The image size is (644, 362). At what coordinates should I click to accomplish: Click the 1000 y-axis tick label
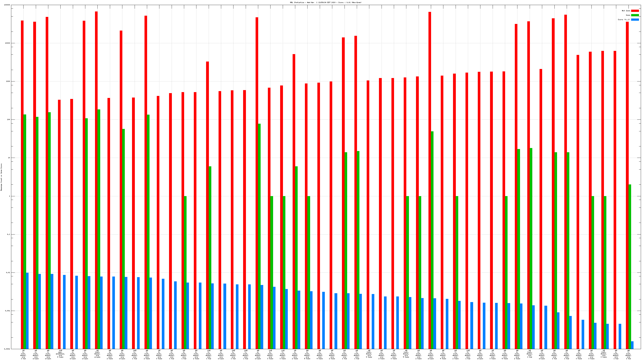pyautogui.click(x=8, y=81)
